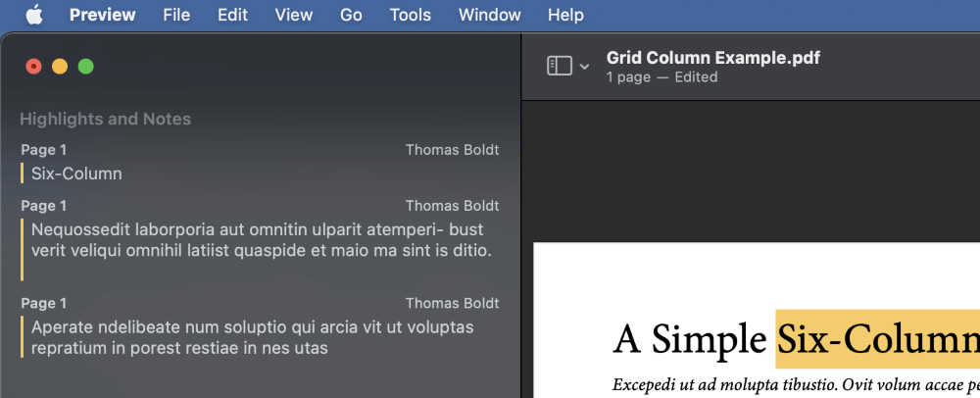This screenshot has width=980, height=398.
Task: Click the highlighted Six-Column text in document
Action: [x=877, y=339]
